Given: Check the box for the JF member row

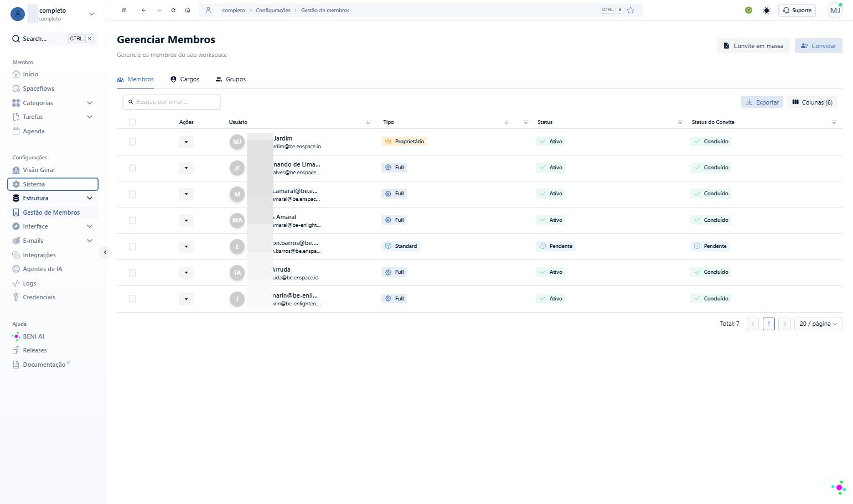Looking at the screenshot, I should [x=132, y=168].
